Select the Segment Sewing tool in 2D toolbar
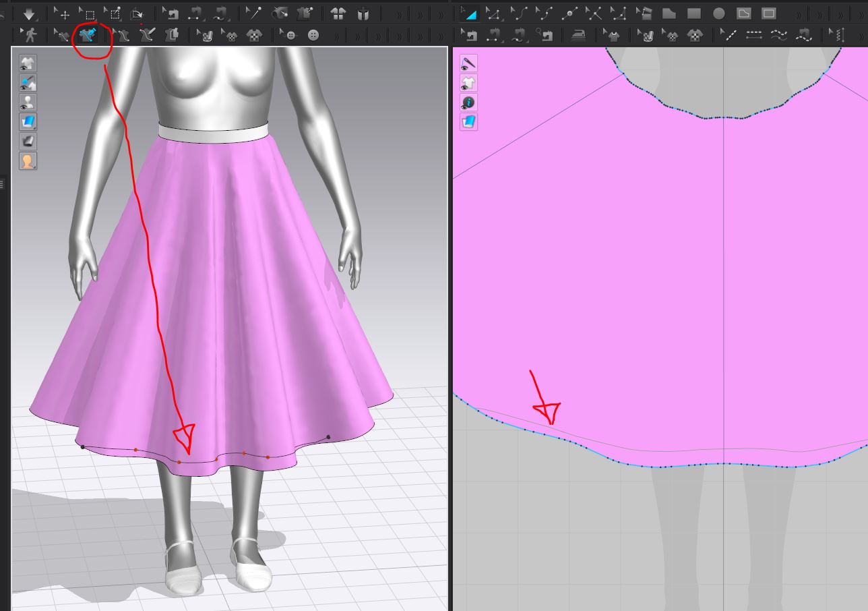This screenshot has height=611, width=868. click(470, 35)
